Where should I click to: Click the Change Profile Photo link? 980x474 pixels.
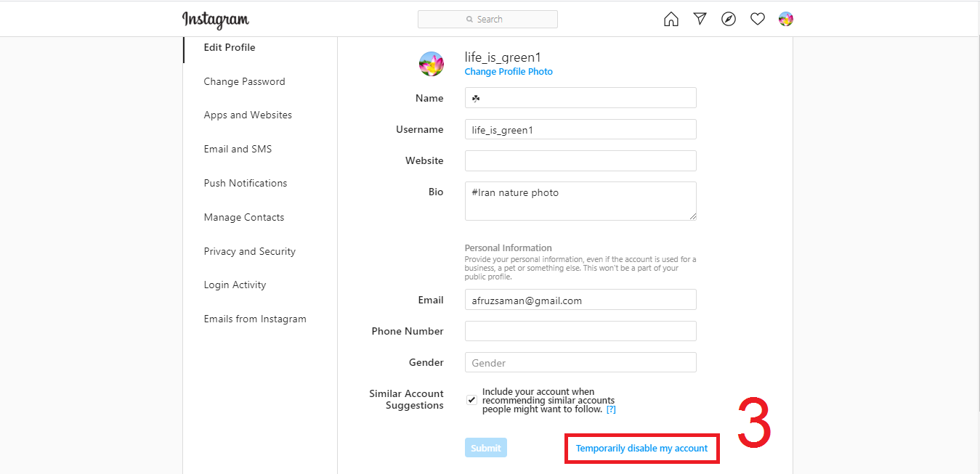point(509,72)
